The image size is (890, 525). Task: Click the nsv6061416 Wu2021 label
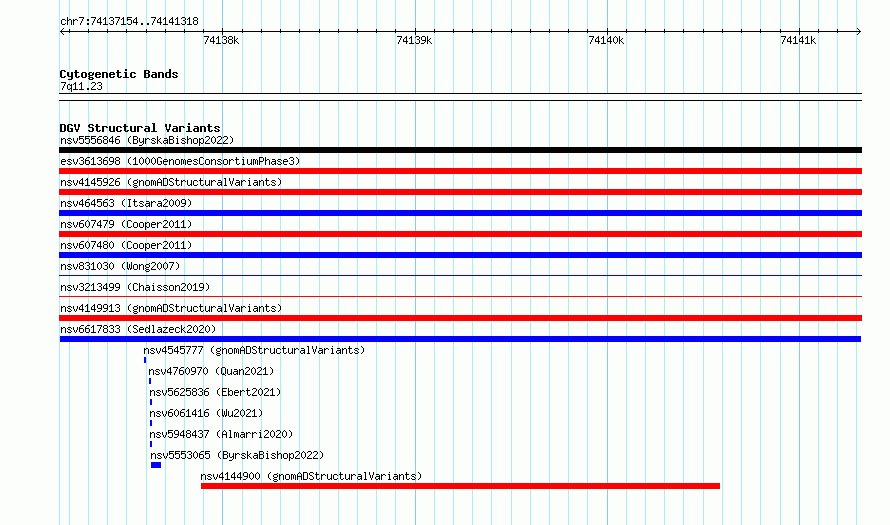pyautogui.click(x=206, y=413)
